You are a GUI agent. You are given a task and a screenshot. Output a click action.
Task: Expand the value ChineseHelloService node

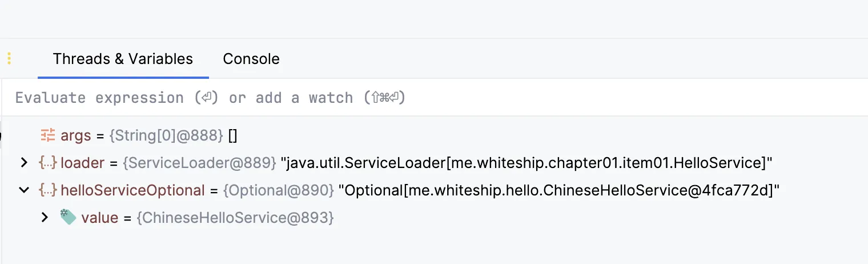tap(45, 218)
